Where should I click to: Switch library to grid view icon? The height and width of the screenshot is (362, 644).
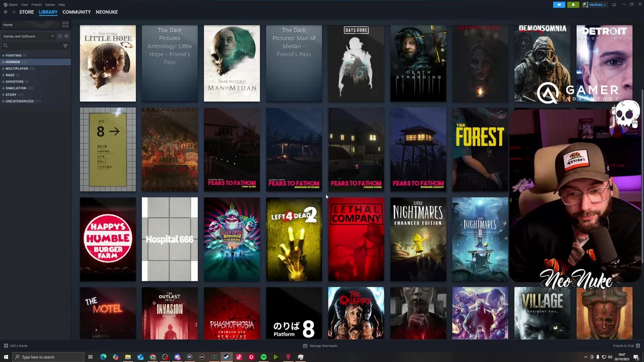pos(65,25)
